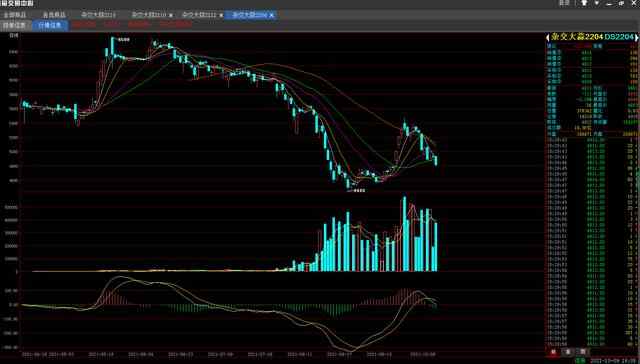Viewport: 640px width, 364px height.
Task: Select the gray tab left of 行情信息
Action: (15, 25)
